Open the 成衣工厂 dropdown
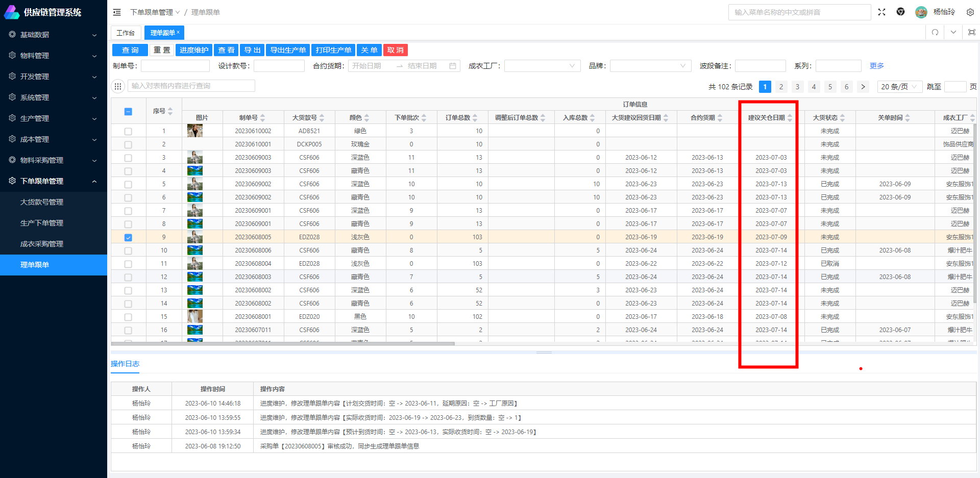This screenshot has height=478, width=980. [542, 66]
